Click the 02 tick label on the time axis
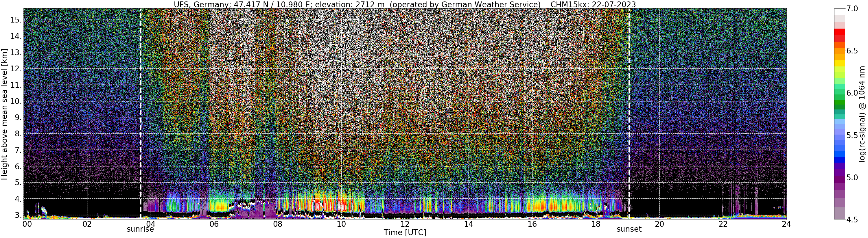 pos(87,224)
